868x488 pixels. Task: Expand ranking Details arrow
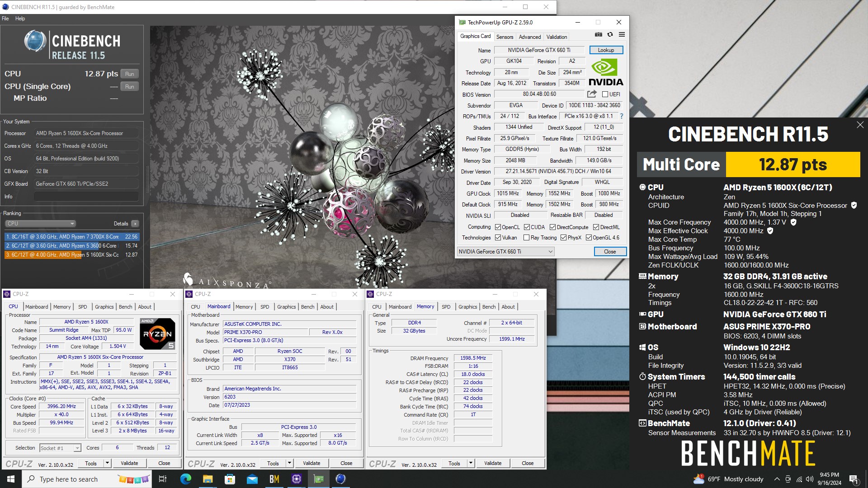135,224
